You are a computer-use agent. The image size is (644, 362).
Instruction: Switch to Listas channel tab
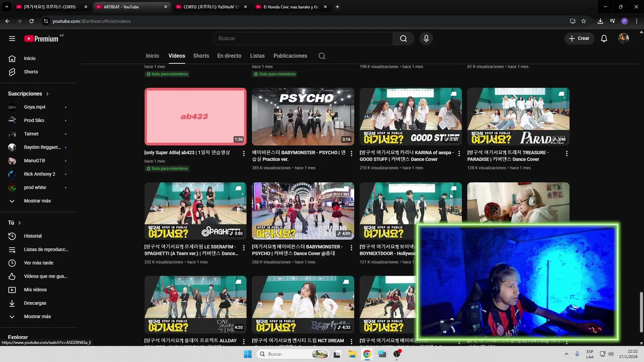[257, 56]
